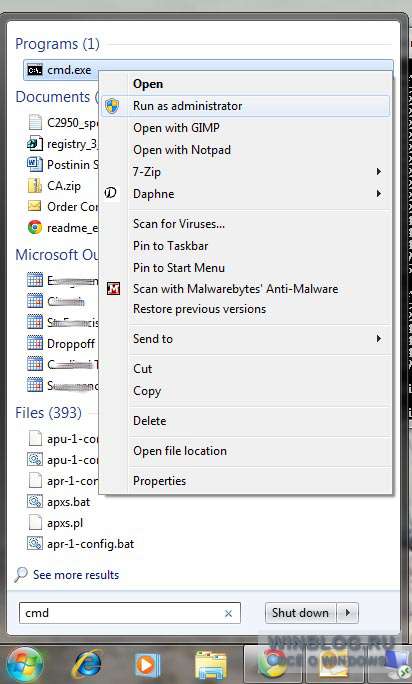Click the calendar icon for Droppoff
Viewport: 412px width, 684px height.
pos(35,343)
